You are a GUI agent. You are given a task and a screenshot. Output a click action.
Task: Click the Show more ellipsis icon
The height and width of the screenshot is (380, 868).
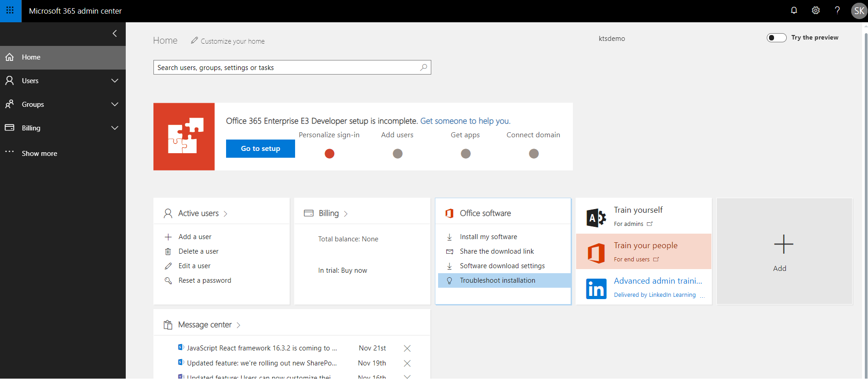[x=10, y=151]
